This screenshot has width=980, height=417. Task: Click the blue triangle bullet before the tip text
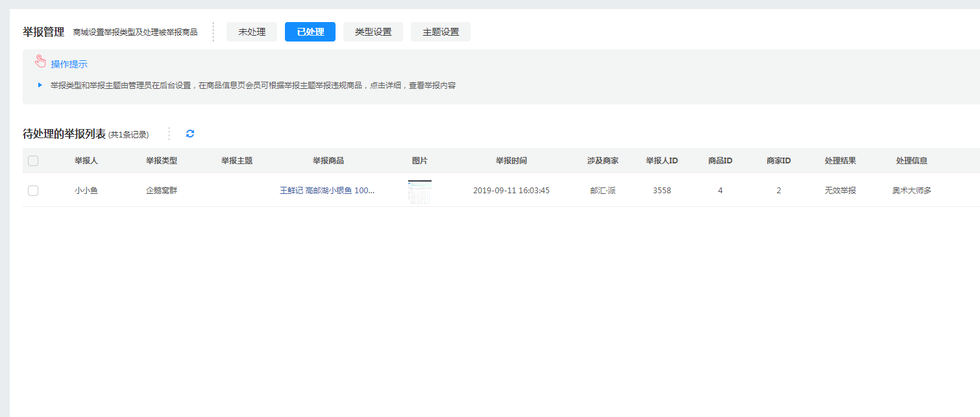(40, 85)
